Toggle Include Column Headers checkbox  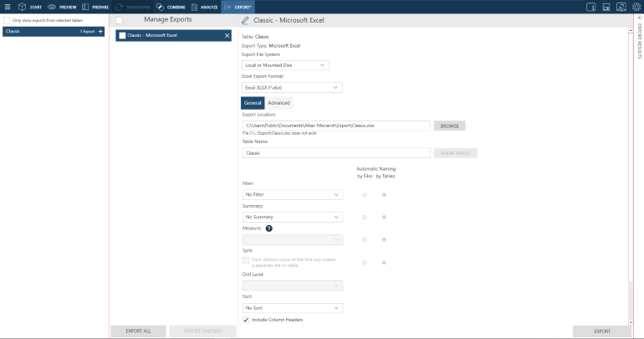[246, 320]
